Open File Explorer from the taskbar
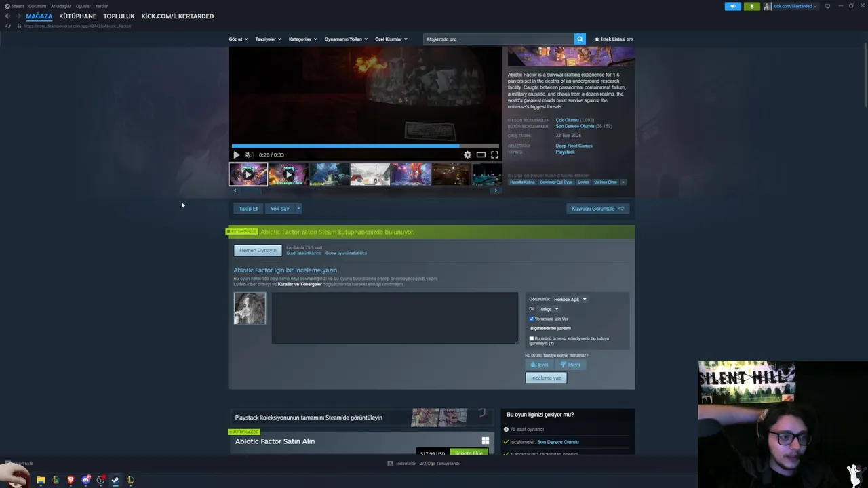The width and height of the screenshot is (868, 488). coord(41,480)
